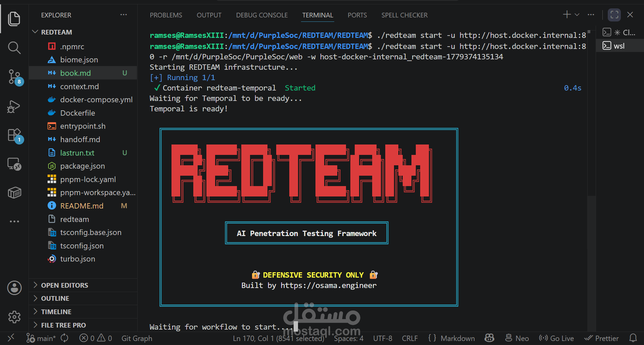Click the https://osama.engineer link in terminal
The width and height of the screenshot is (644, 345).
point(328,285)
